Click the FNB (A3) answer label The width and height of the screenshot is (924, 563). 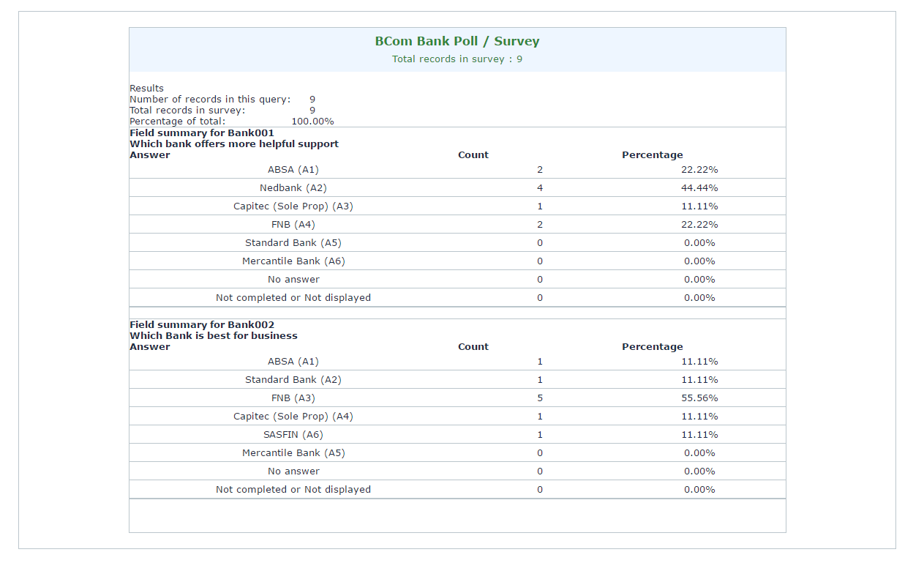coord(293,398)
